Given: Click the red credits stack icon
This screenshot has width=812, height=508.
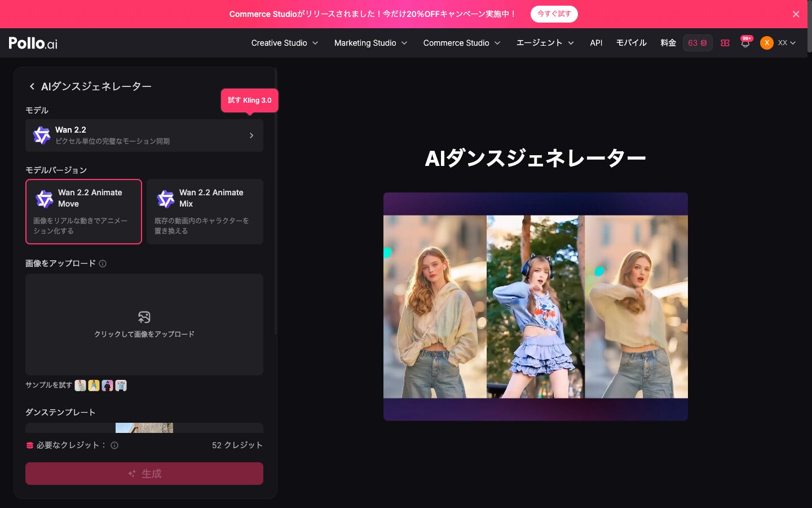Looking at the screenshot, I should (x=30, y=445).
